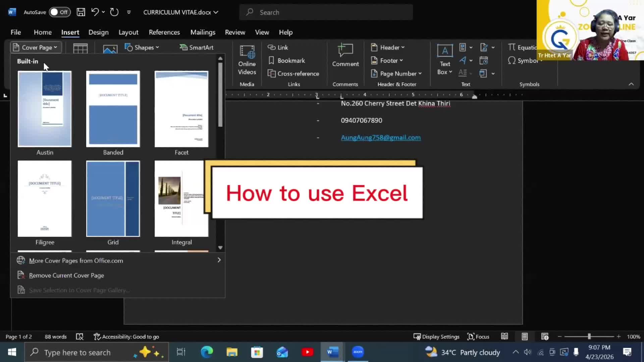Select the Austin cover page thumbnail
The width and height of the screenshot is (644, 362).
[x=45, y=109]
